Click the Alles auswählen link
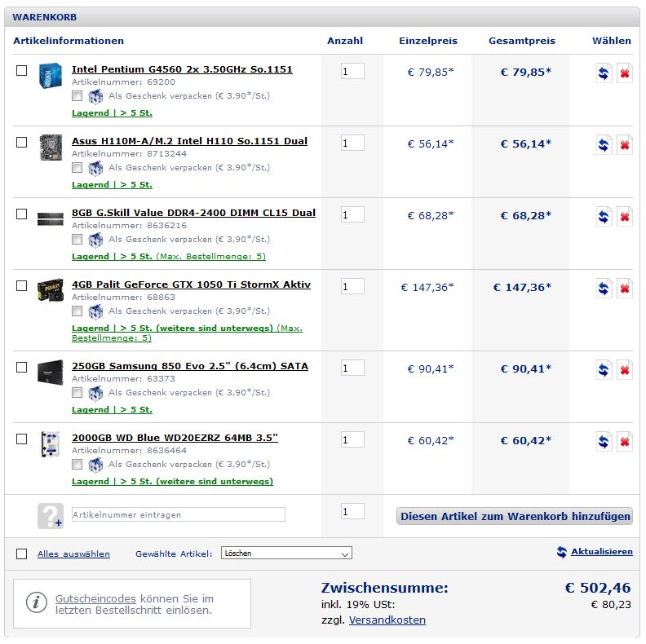The width and height of the screenshot is (646, 644). click(x=73, y=554)
